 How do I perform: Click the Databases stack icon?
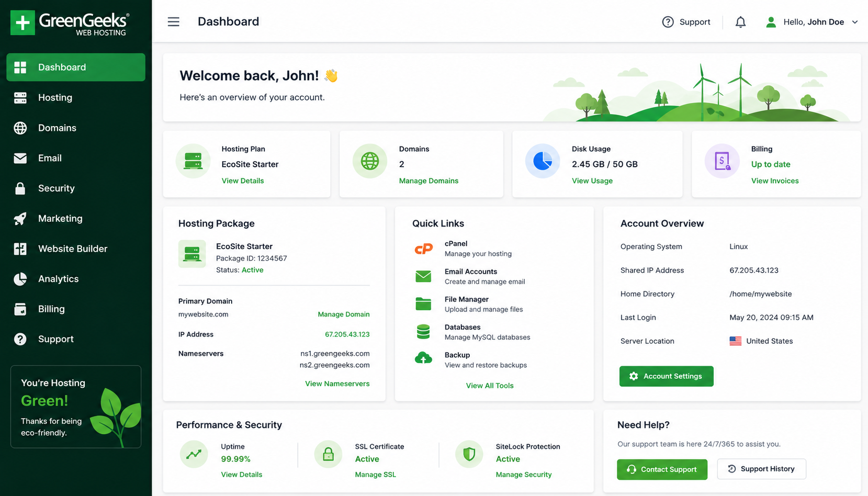coord(423,332)
